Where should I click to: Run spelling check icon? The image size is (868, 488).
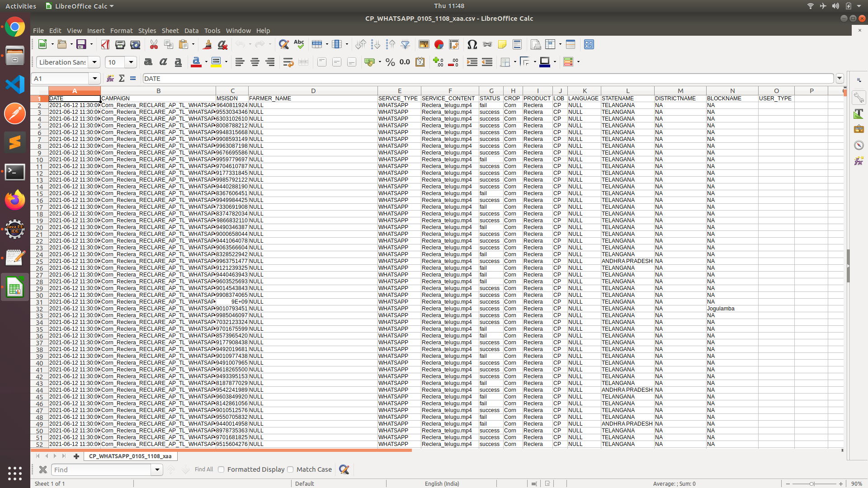click(299, 44)
